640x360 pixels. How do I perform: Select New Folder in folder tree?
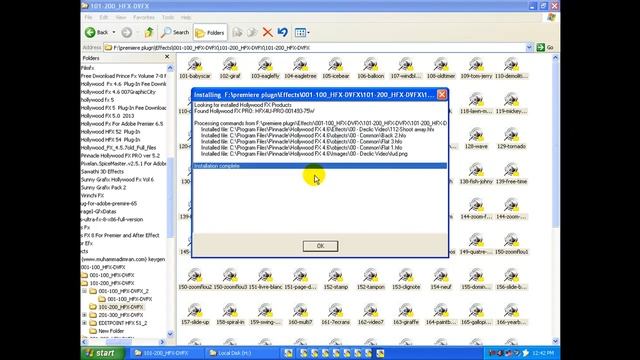pyautogui.click(x=111, y=331)
